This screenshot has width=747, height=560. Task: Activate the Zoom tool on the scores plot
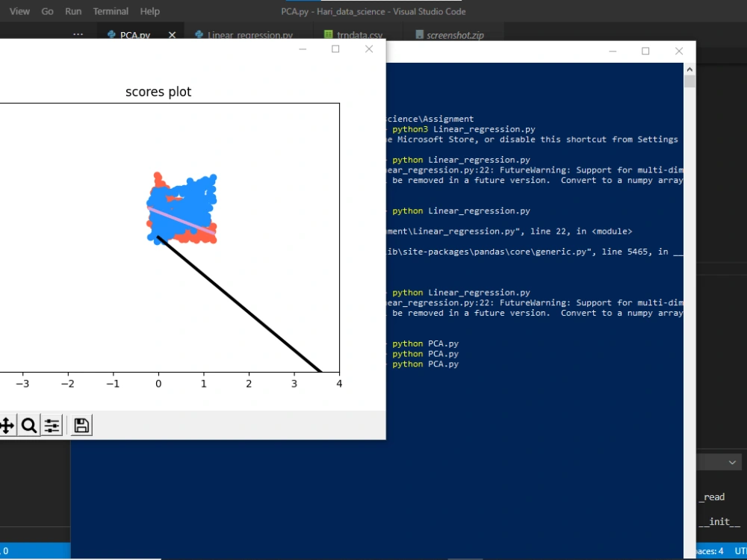coord(29,425)
